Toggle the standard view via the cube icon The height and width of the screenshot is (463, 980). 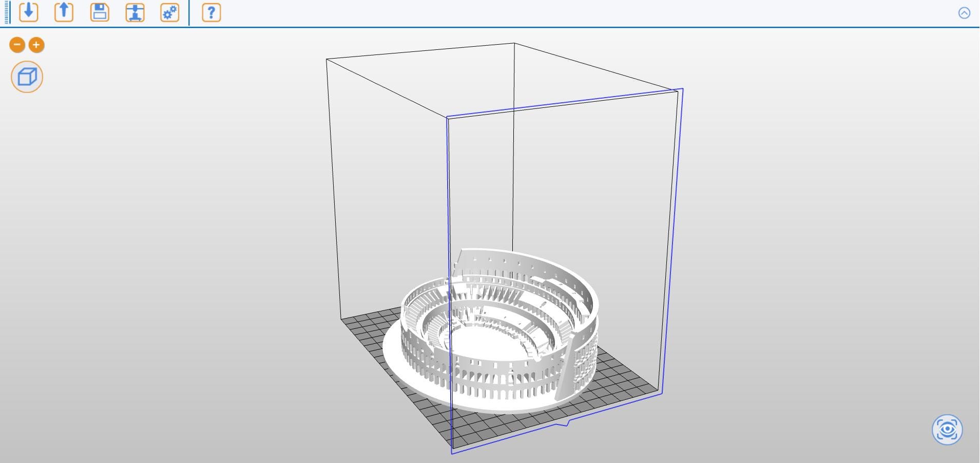click(x=26, y=77)
